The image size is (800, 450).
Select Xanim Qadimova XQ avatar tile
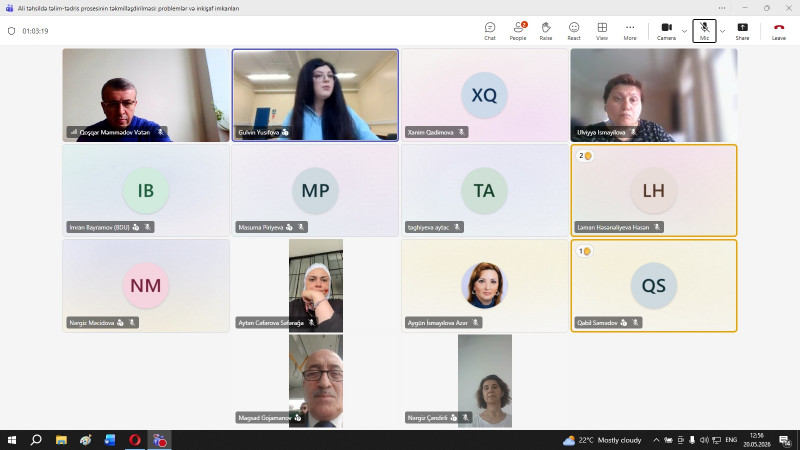[485, 95]
